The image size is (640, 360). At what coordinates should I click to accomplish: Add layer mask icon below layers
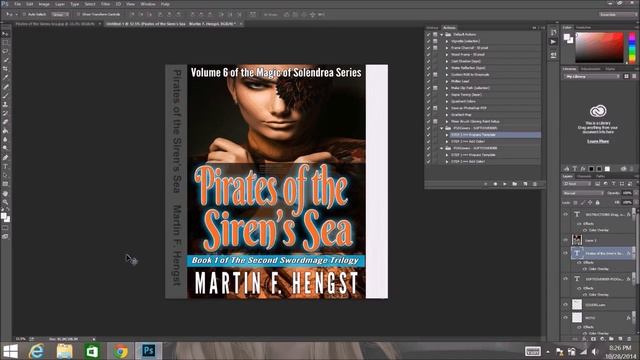[x=593, y=339]
